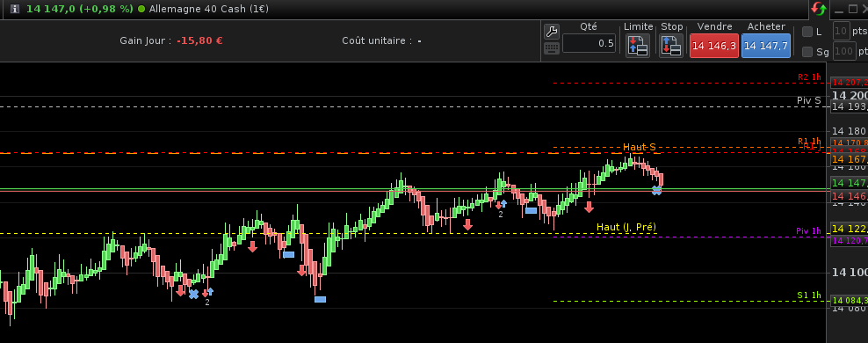Viewport: 868px width, 343px height.
Task: Place a Stop order via its icon
Action: pos(671,45)
